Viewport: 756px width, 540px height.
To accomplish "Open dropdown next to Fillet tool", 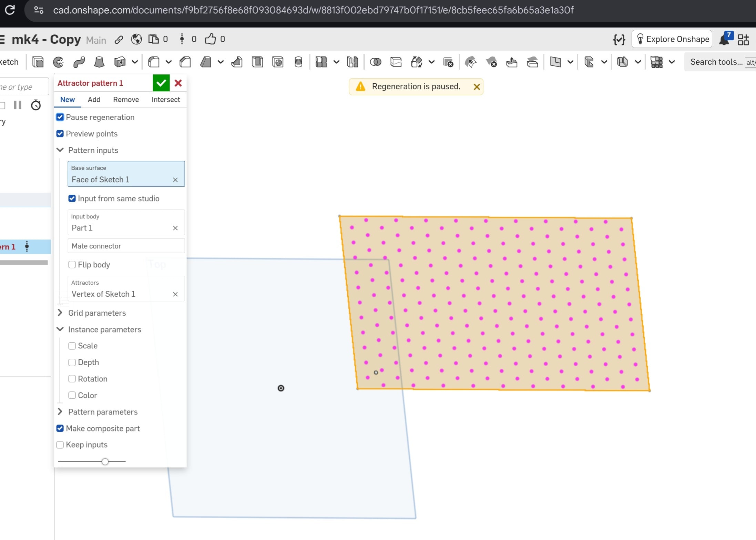I will pyautogui.click(x=168, y=62).
